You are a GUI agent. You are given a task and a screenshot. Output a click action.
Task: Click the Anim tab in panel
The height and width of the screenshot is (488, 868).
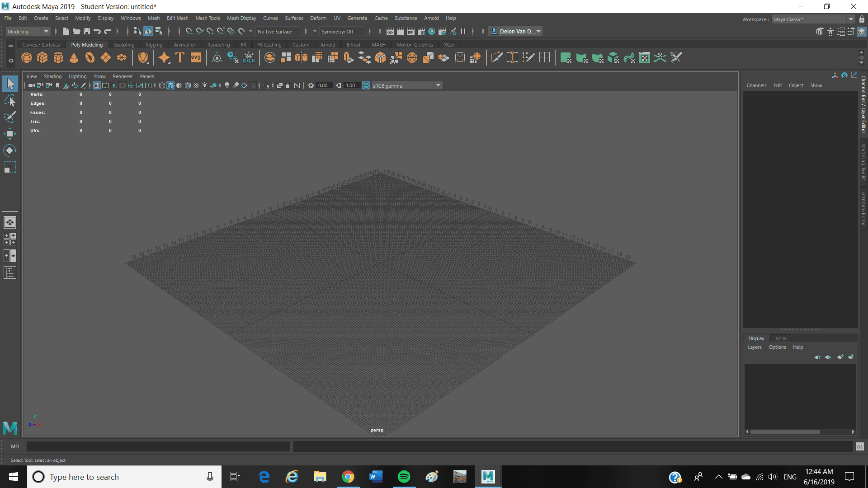pos(781,338)
